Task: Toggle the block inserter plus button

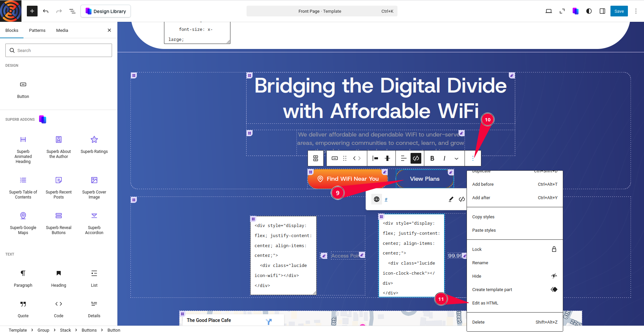Action: pyautogui.click(x=32, y=11)
